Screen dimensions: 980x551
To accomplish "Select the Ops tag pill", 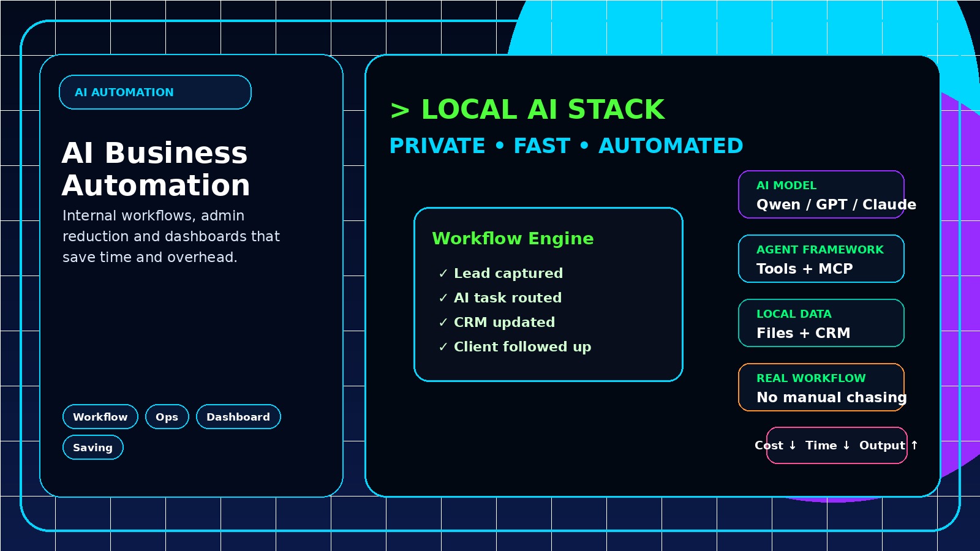I will coord(167,417).
